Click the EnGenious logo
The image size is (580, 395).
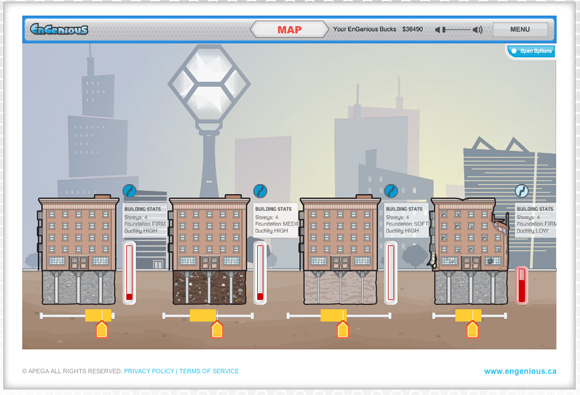(x=59, y=29)
